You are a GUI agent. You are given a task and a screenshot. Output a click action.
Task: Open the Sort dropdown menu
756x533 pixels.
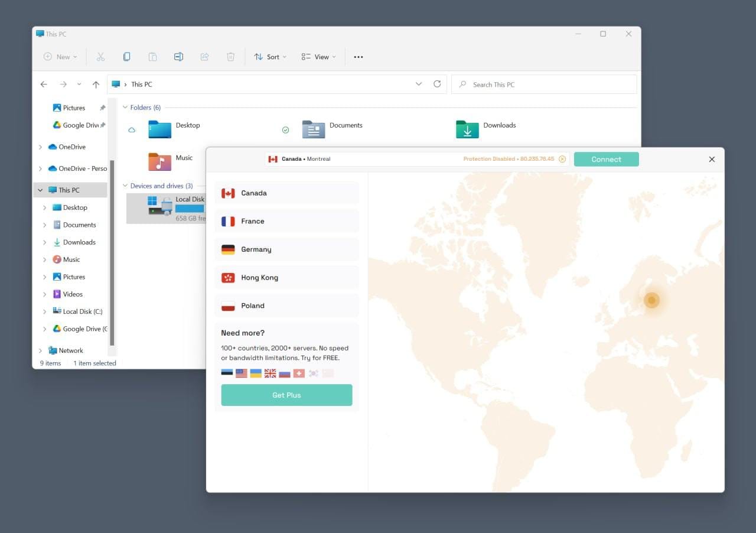(x=270, y=57)
